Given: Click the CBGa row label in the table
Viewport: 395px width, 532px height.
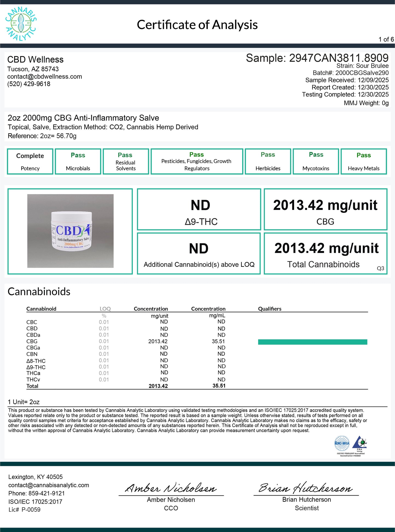Looking at the screenshot, I should [x=33, y=348].
